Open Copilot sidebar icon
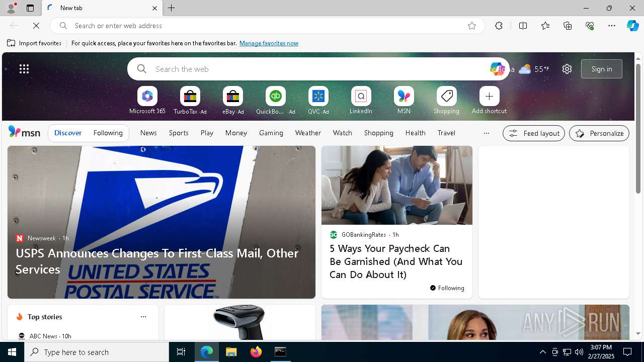 point(632,26)
